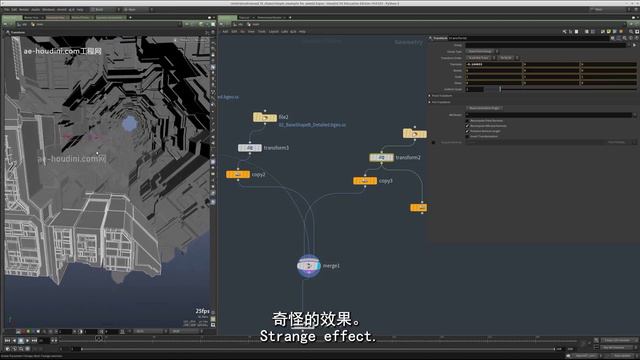Select the file2 node

(x=264, y=118)
